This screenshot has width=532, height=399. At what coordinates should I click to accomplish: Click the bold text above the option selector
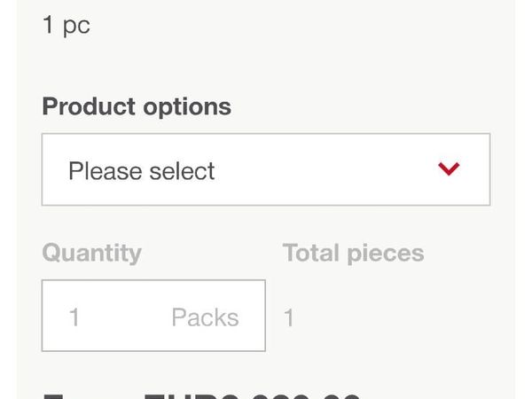(x=137, y=106)
